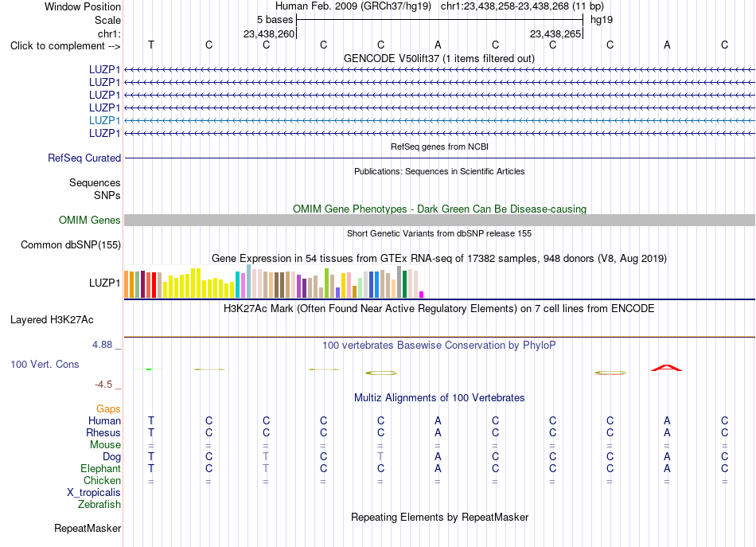
Task: Click 'Human Feb. 2009 (GRCh37/hg19)' assembly text
Action: coord(353,6)
